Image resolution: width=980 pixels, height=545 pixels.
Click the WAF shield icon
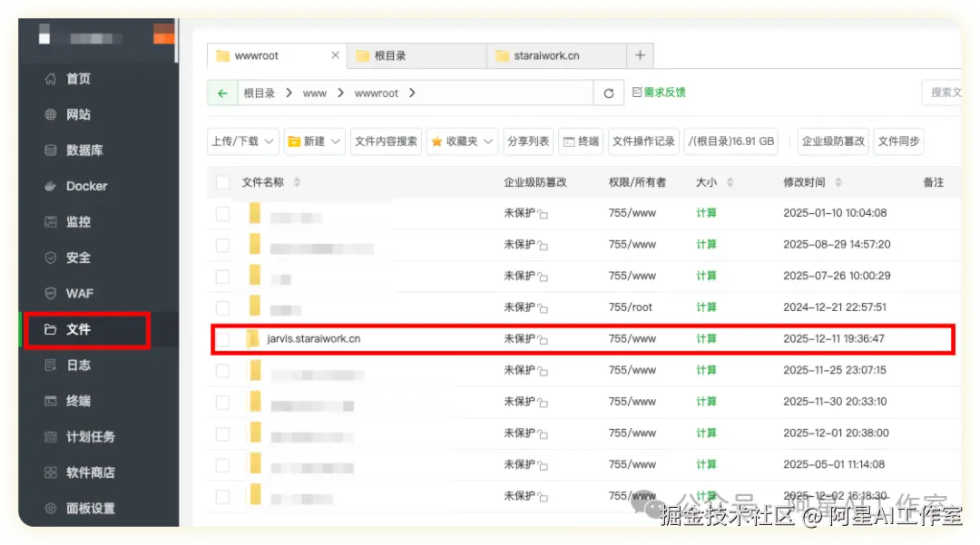(51, 294)
